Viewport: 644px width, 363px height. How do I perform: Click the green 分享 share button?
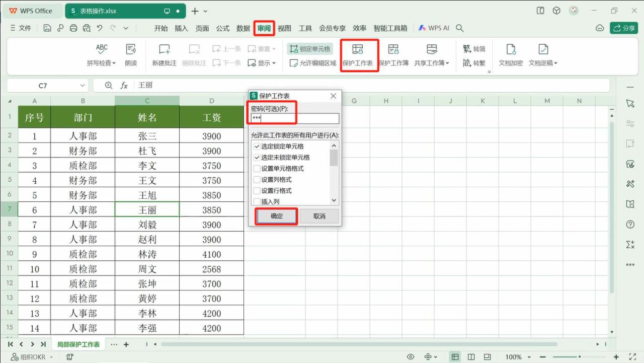(x=624, y=28)
